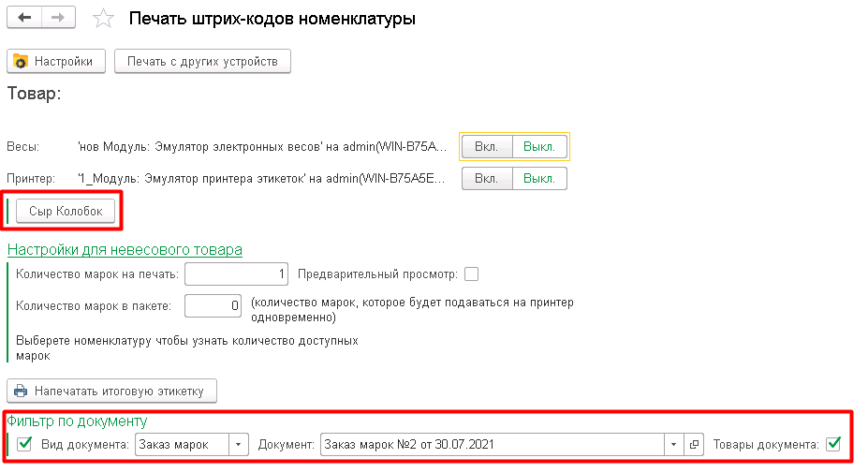The height and width of the screenshot is (473, 868).
Task: Click the Фильтр по документу heading
Action: (x=77, y=421)
